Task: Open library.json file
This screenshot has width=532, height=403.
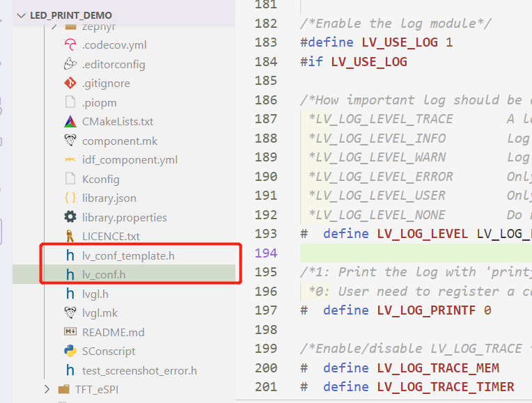Action: click(109, 198)
